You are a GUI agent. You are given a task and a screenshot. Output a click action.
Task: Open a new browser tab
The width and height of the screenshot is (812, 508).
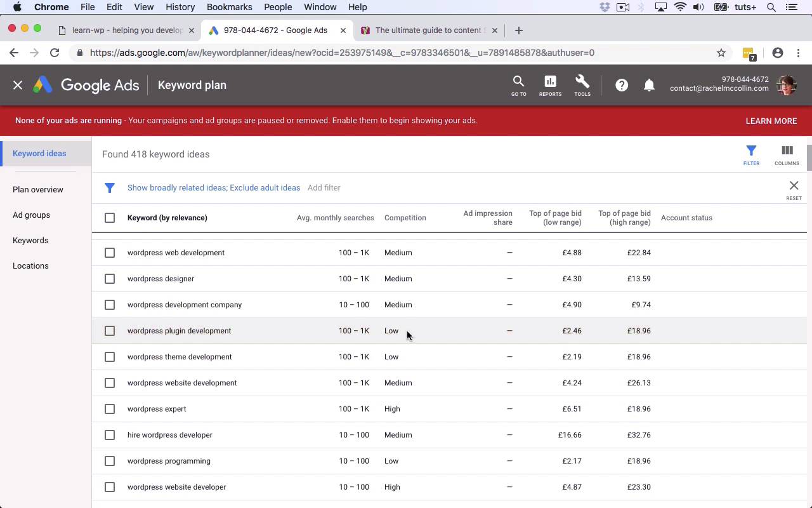518,30
